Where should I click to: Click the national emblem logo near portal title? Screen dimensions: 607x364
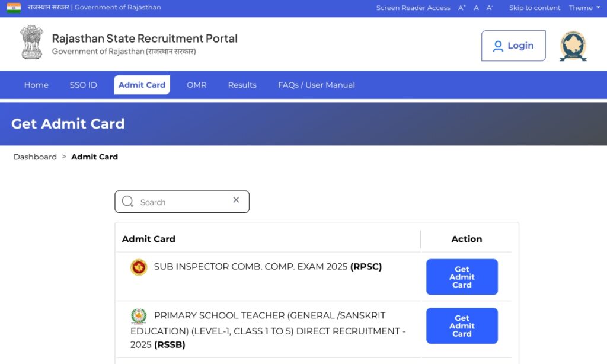31,43
